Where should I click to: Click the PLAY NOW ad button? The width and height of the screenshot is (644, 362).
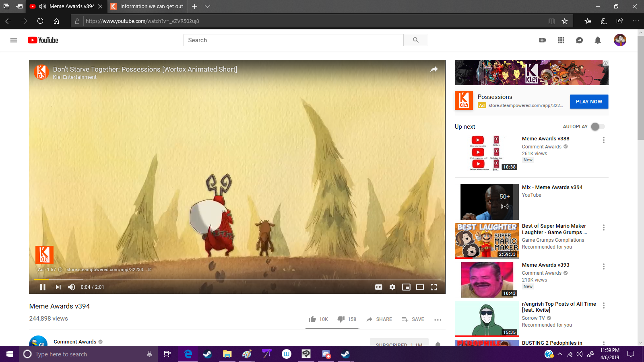[589, 102]
